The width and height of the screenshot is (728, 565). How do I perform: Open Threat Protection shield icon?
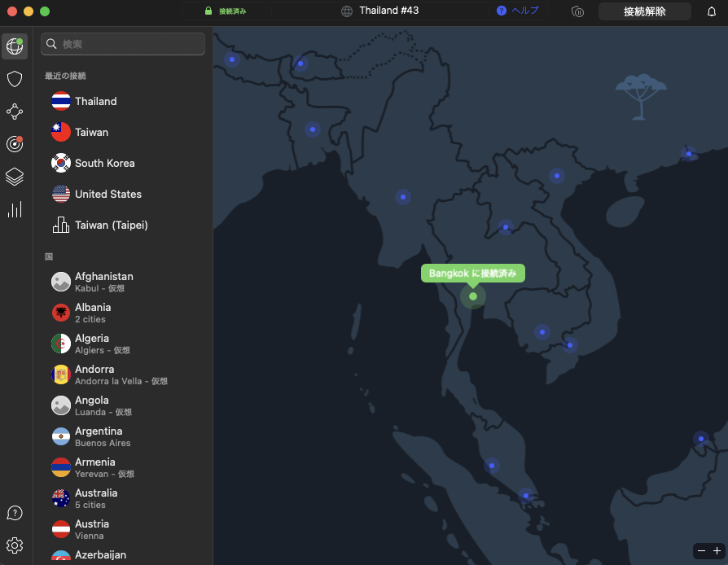click(x=15, y=79)
